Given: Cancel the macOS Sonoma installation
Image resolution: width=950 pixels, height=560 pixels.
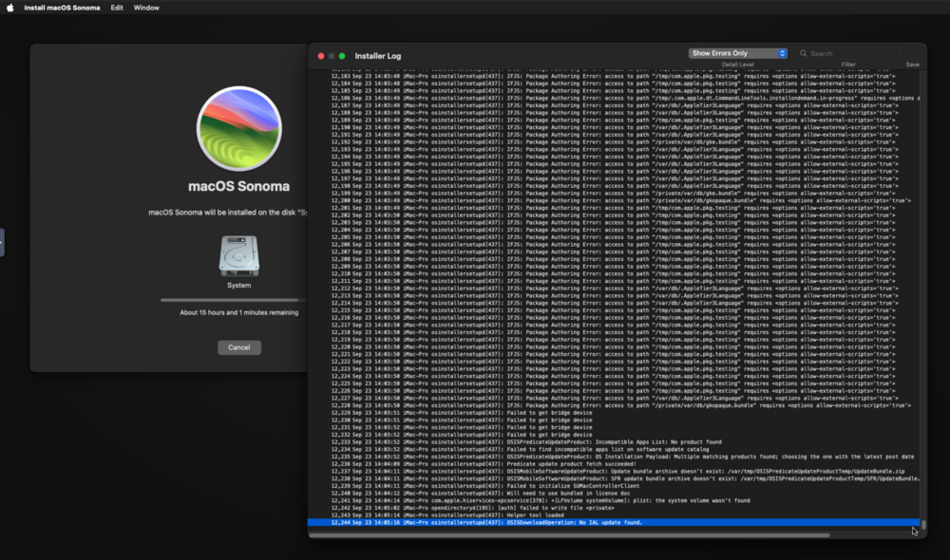Looking at the screenshot, I should click(x=238, y=347).
